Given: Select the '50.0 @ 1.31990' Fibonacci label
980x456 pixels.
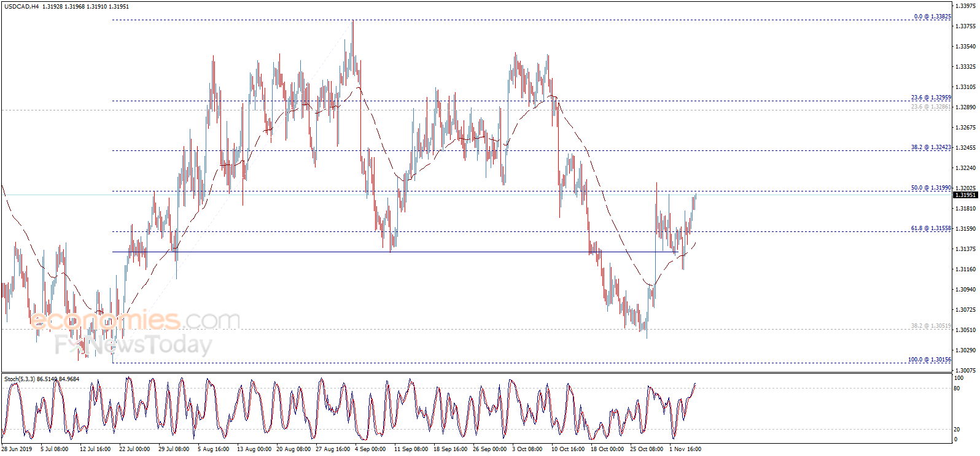Looking at the screenshot, I should point(931,188).
